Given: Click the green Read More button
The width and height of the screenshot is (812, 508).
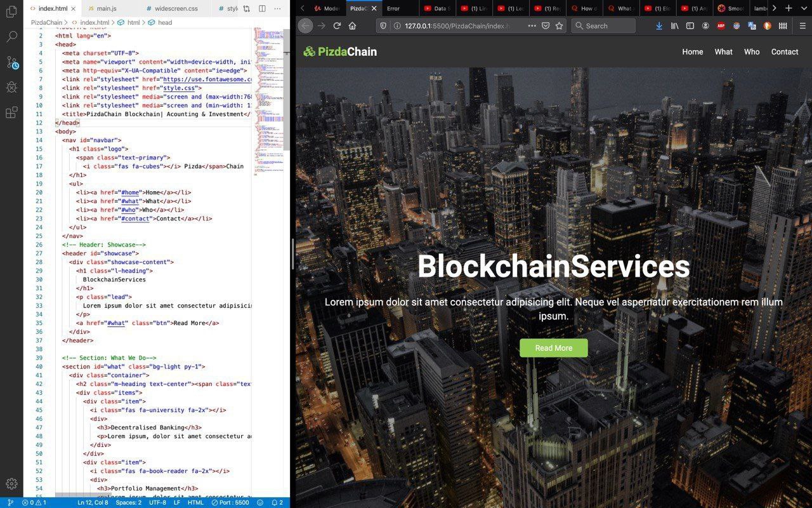Looking at the screenshot, I should pos(554,348).
